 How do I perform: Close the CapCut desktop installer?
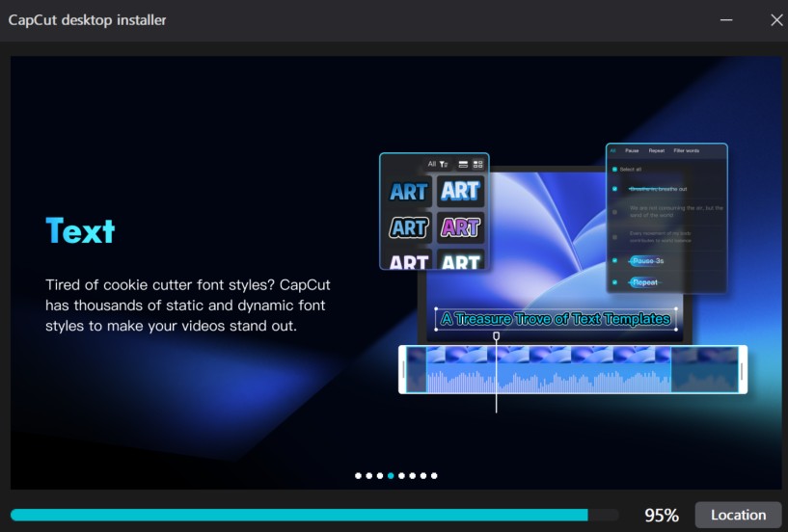pos(776,20)
